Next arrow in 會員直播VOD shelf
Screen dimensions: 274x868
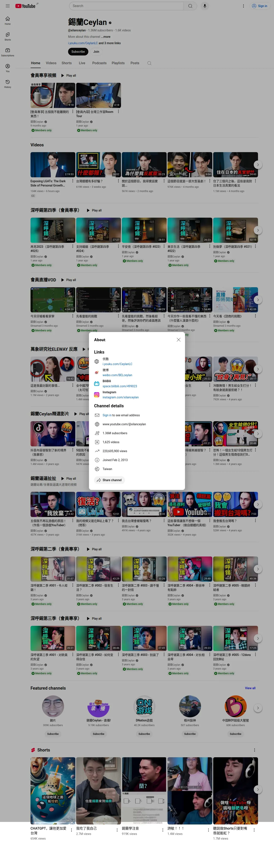pyautogui.click(x=258, y=300)
